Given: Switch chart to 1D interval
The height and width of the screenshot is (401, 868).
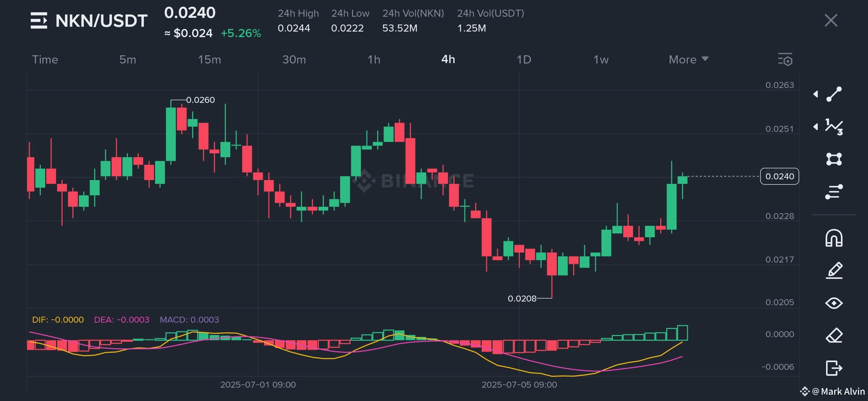Looking at the screenshot, I should [525, 59].
